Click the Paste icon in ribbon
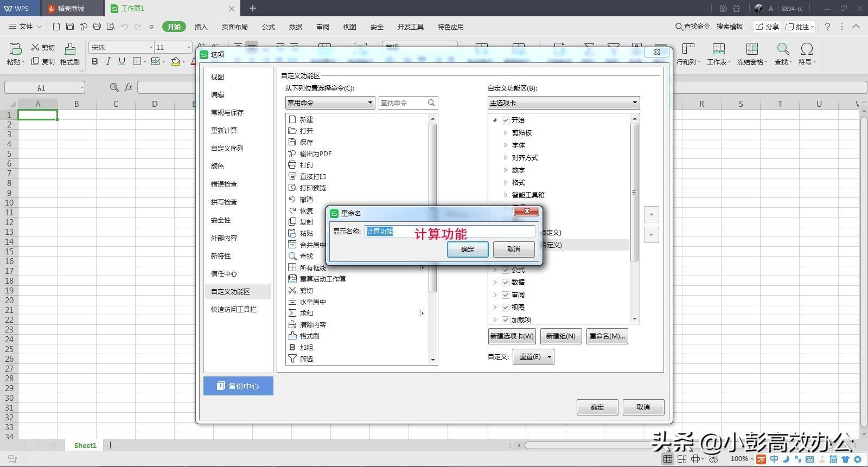Image resolution: width=868 pixels, height=467 pixels. coord(15,49)
